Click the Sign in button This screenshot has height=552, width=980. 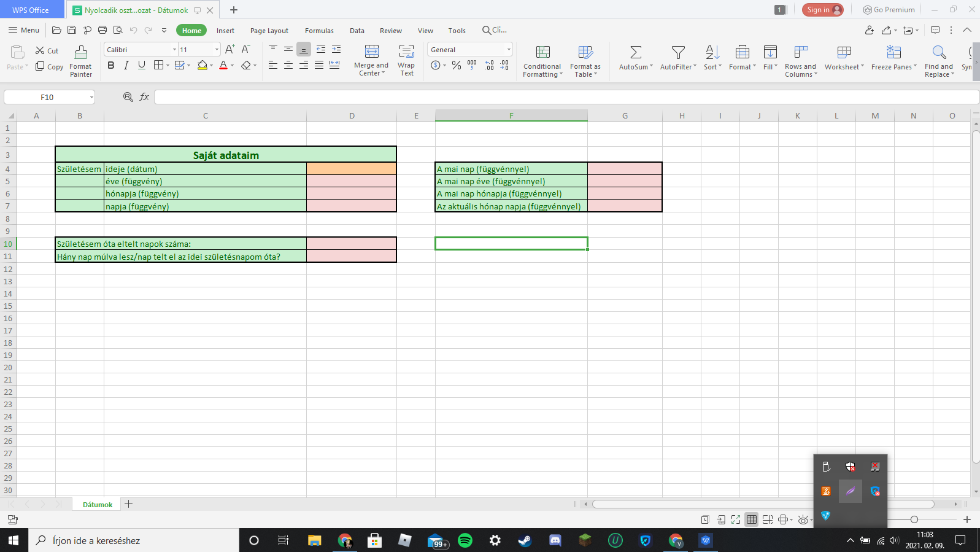tap(822, 10)
